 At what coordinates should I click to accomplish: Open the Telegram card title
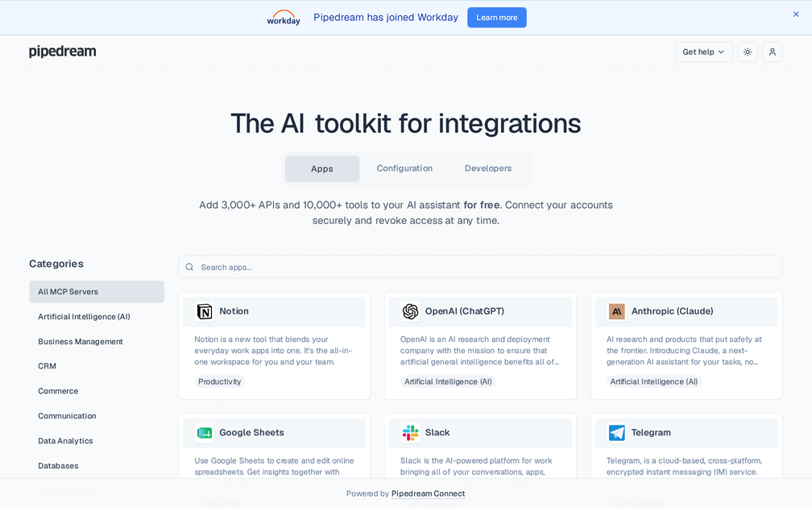(651, 432)
